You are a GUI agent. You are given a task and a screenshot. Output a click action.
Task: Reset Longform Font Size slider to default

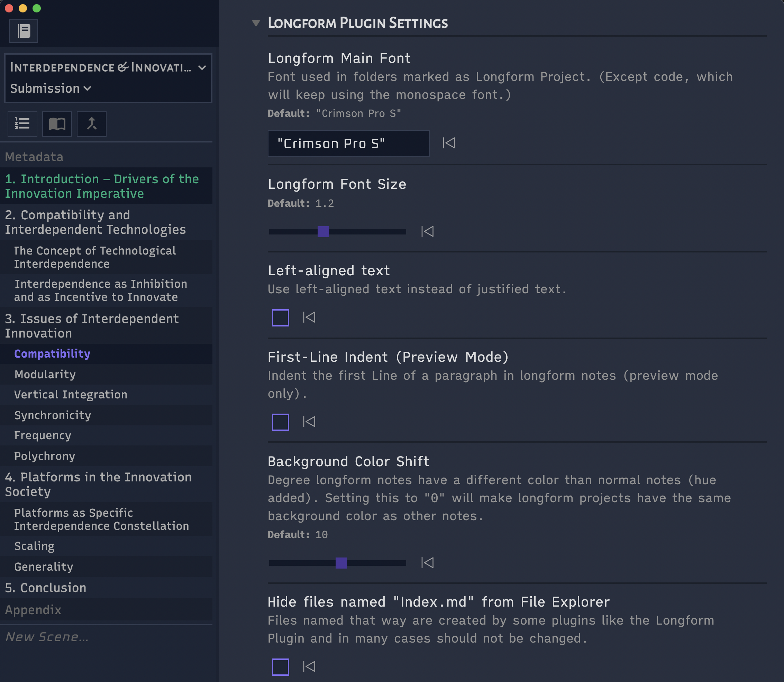pyautogui.click(x=427, y=231)
